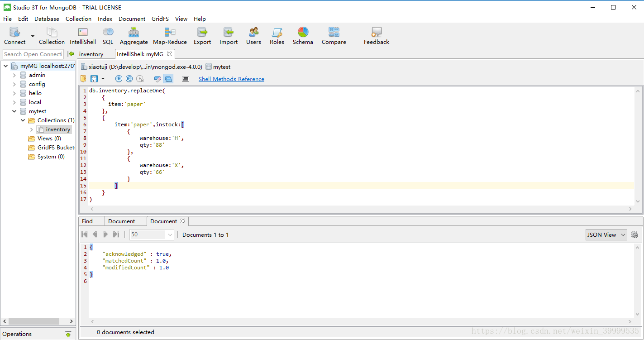This screenshot has width=644, height=340.
Task: Click the results settings gear icon
Action: point(634,235)
